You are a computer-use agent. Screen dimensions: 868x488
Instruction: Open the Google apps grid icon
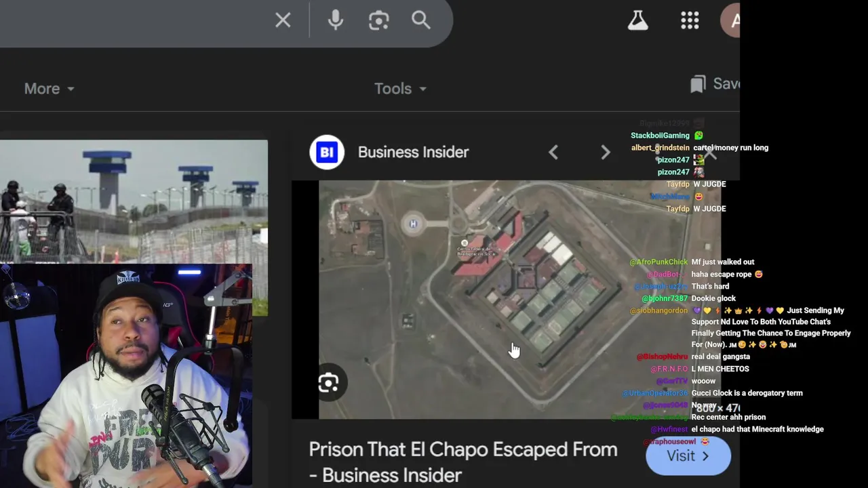(690, 20)
